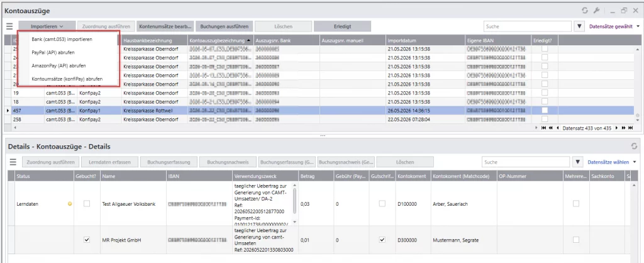Tick Erledigt? for the row with ID 18

point(545,101)
